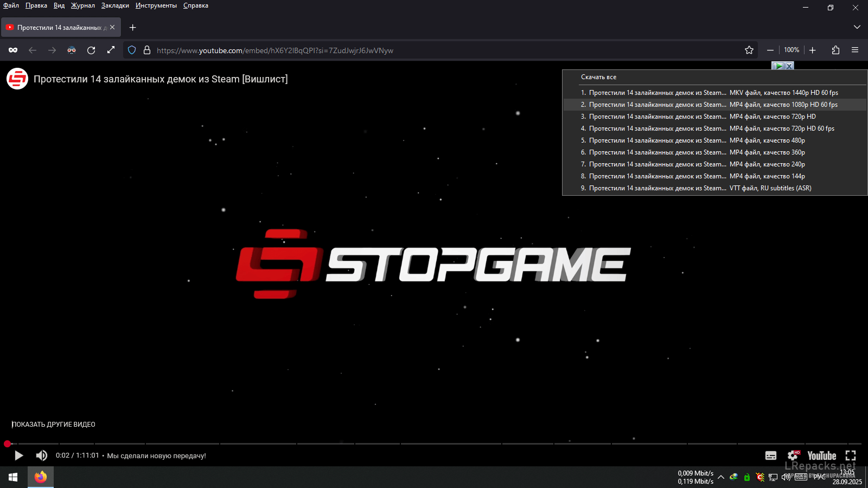Screen dimensions: 868x488
Task: Open the player settings gear
Action: (x=793, y=455)
